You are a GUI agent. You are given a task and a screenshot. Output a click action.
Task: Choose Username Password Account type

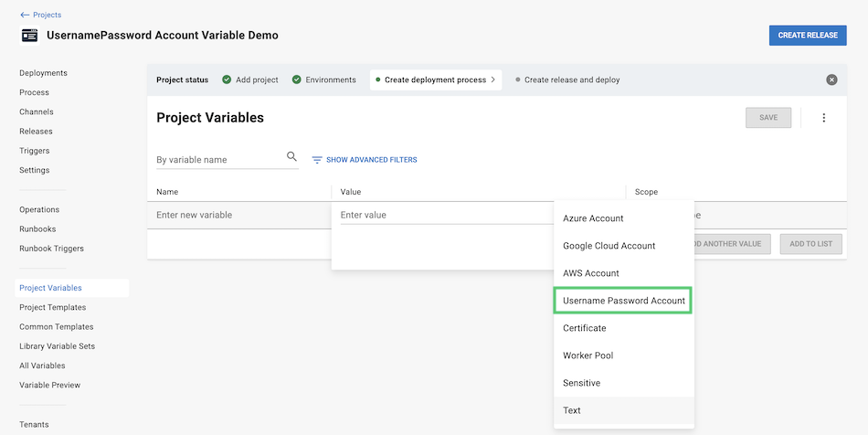[x=623, y=301]
